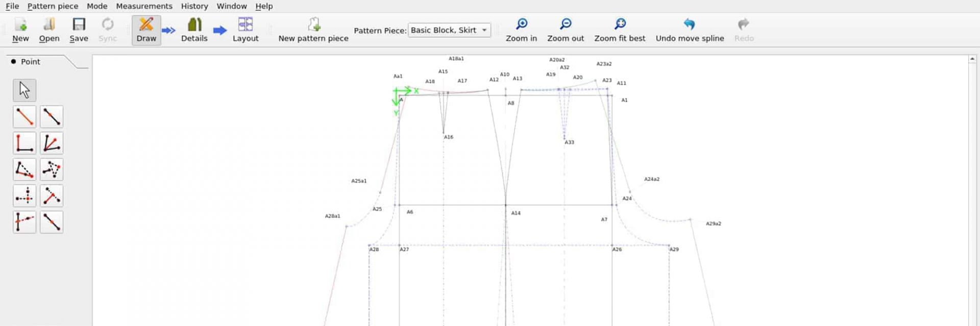Select the point at distance along line tool beside the orange line tool
The width and height of the screenshot is (980, 326).
(52, 117)
